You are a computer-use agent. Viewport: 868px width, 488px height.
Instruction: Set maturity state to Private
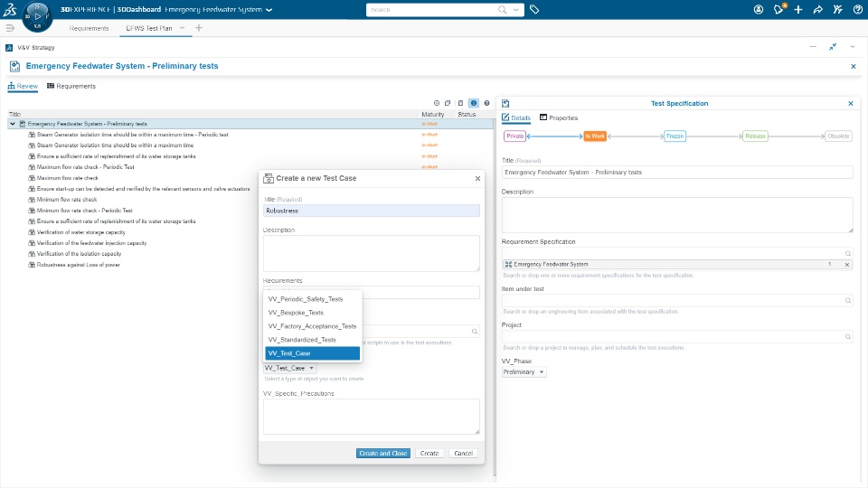514,136
